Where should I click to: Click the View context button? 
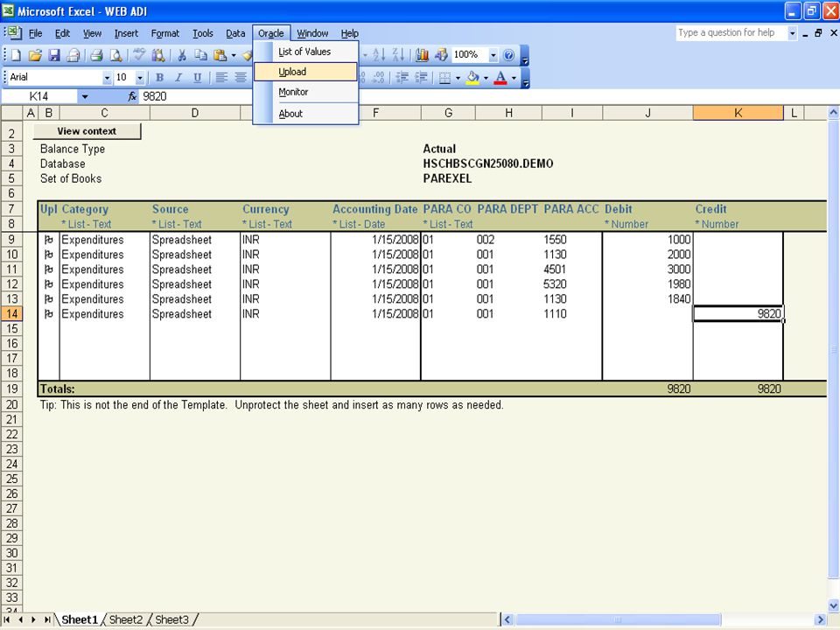click(x=87, y=131)
